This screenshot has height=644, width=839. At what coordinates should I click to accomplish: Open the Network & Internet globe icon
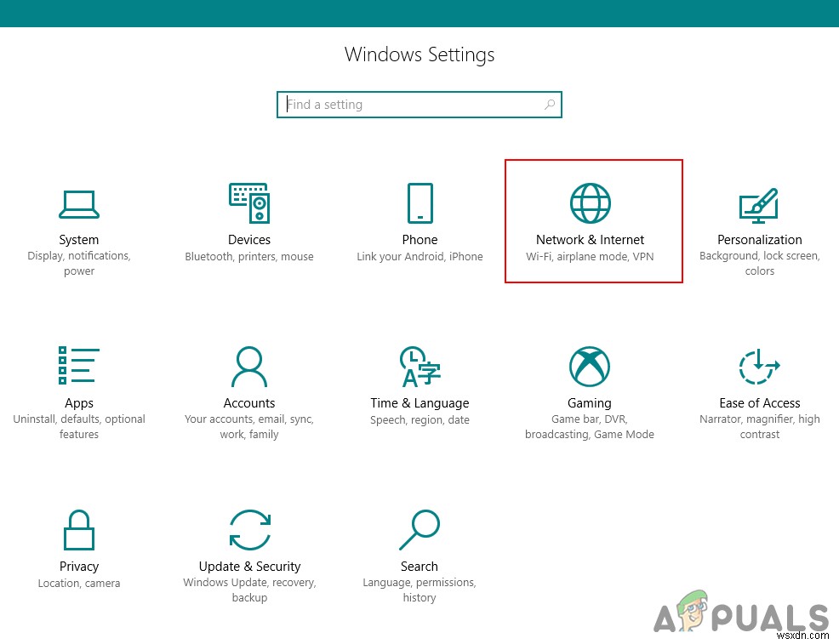pyautogui.click(x=591, y=203)
